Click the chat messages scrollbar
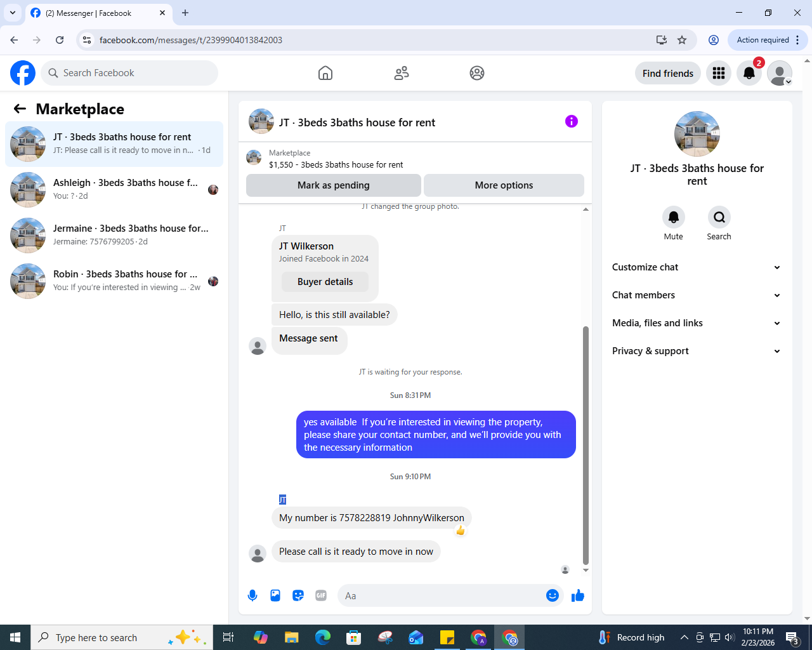The width and height of the screenshot is (812, 650). pyautogui.click(x=586, y=444)
